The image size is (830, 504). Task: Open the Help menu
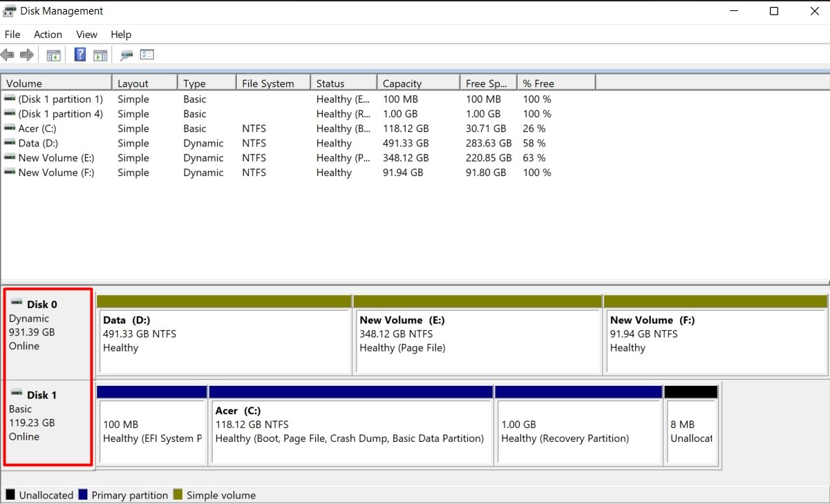(121, 35)
